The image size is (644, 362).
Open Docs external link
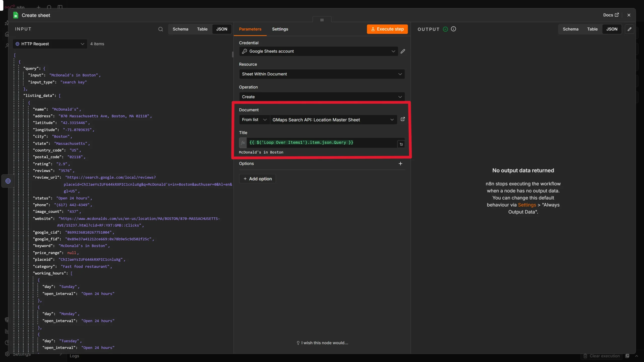click(611, 15)
